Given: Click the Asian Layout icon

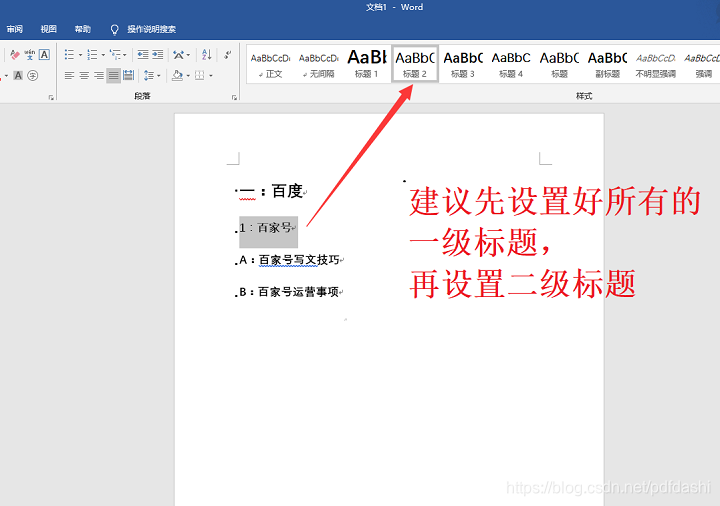Looking at the screenshot, I should [178, 55].
